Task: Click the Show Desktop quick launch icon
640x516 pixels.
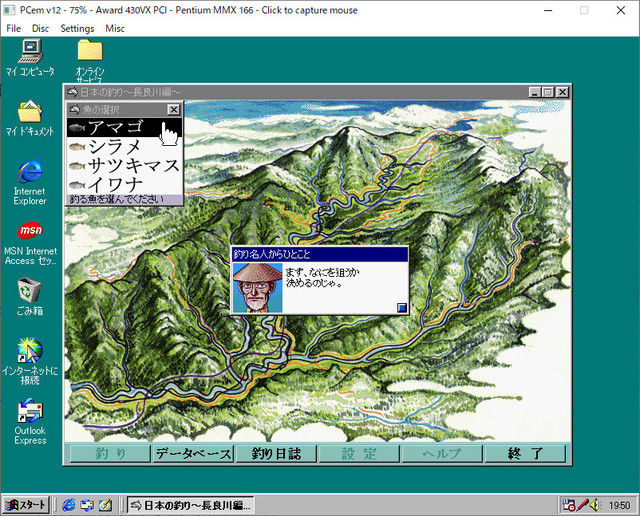Action: point(105,505)
